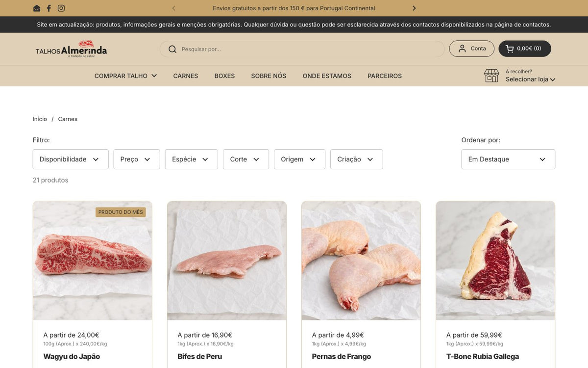Screen dimensions: 588x368
Task: Click the Bifes de Peru title link
Action: pyautogui.click(x=200, y=357)
